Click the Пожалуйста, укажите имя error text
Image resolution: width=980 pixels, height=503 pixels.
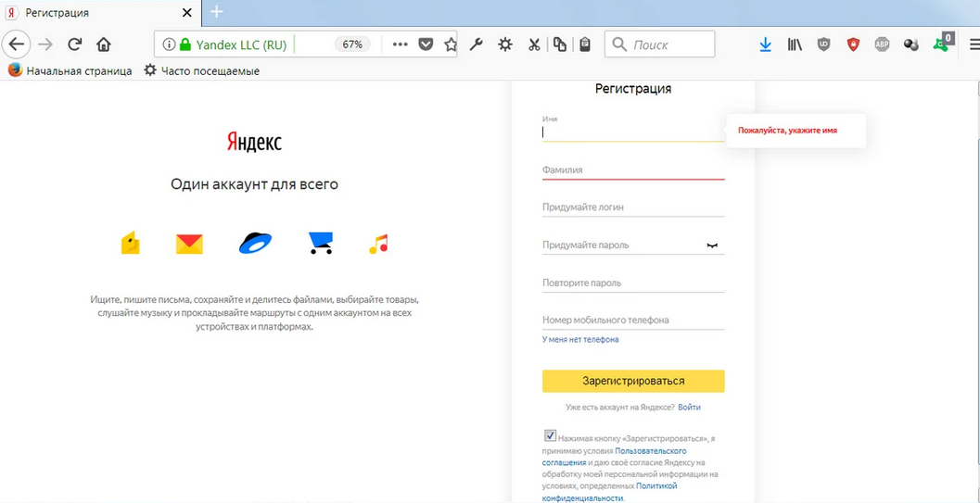[x=787, y=131]
